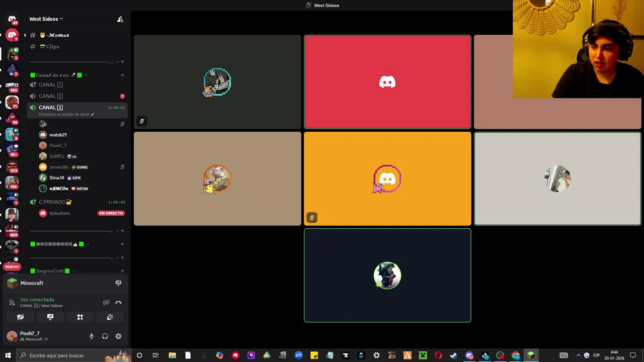Open the Memes text channel
This screenshot has height=362, width=644.
pos(77,35)
